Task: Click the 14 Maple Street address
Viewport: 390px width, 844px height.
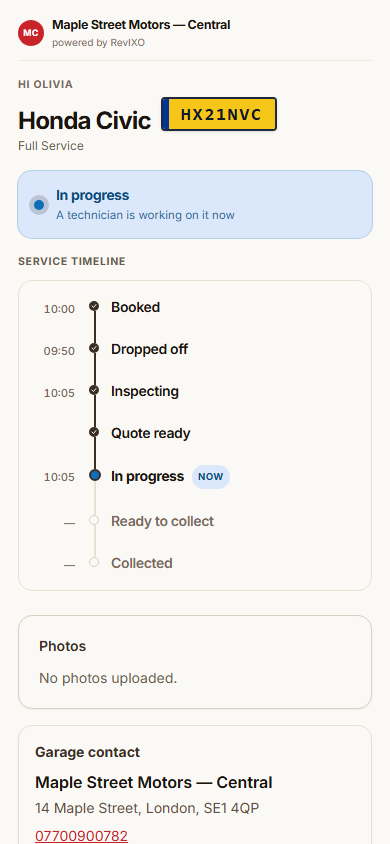Action: pos(147,808)
